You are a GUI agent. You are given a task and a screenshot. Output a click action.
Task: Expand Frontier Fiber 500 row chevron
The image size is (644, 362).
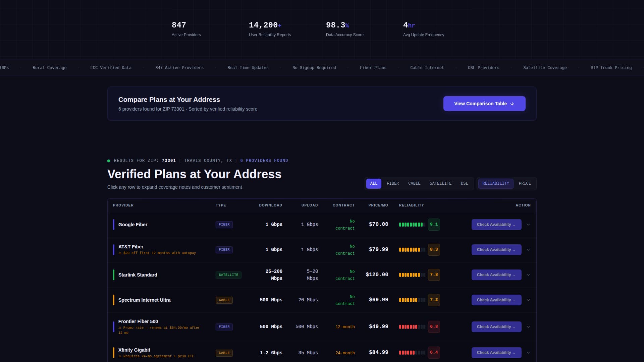pyautogui.click(x=528, y=327)
